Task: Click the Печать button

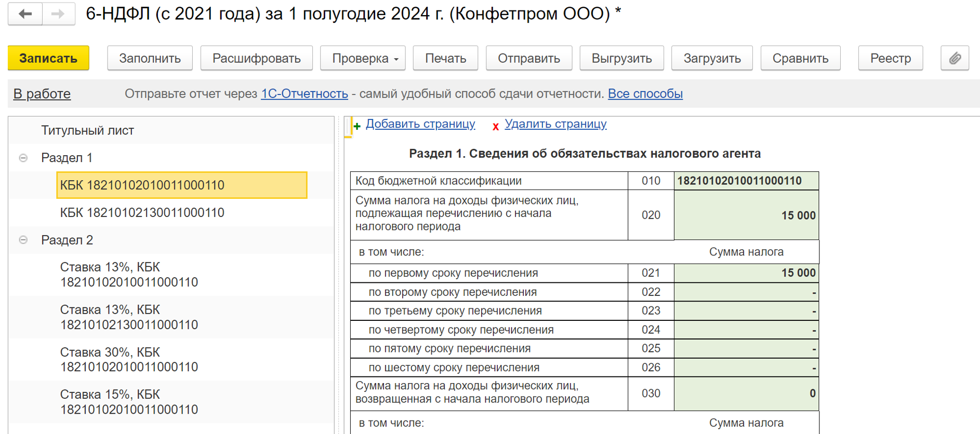Action: point(445,58)
